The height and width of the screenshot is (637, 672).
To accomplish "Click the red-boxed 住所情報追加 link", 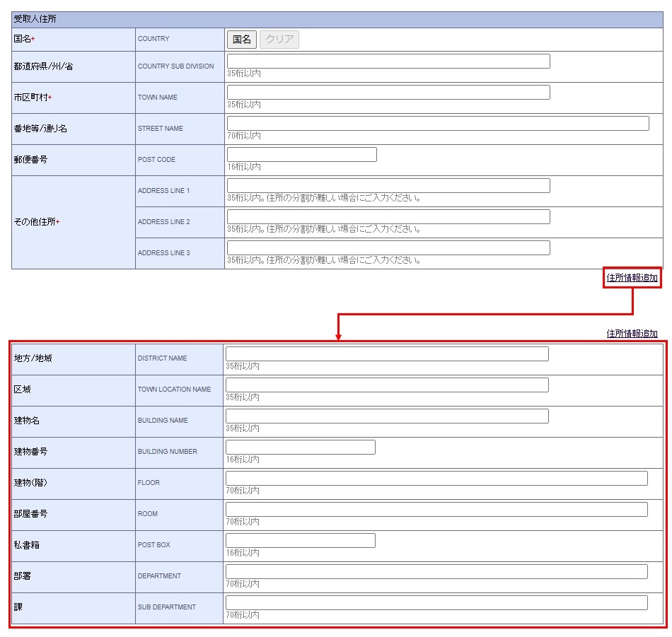I will 632,278.
